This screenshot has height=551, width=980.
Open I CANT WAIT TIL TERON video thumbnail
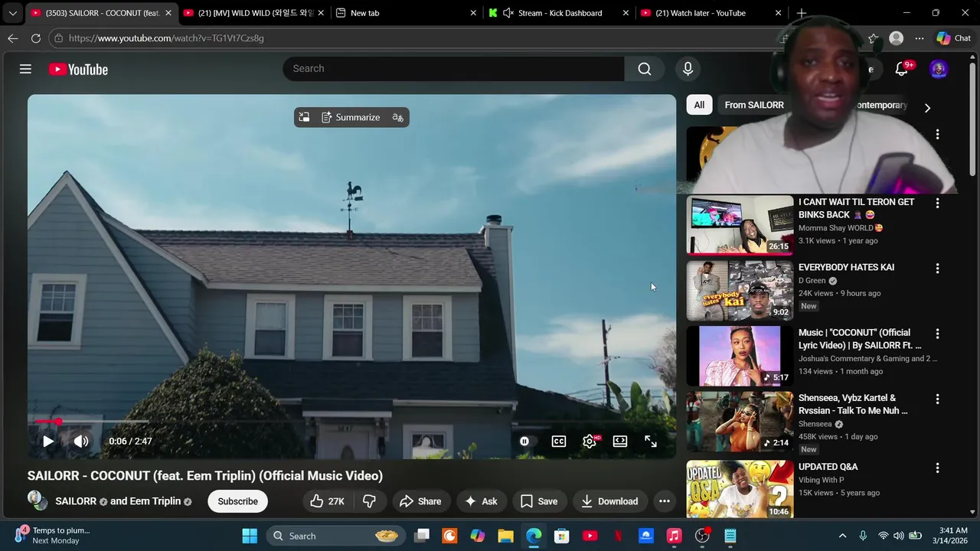[740, 225]
